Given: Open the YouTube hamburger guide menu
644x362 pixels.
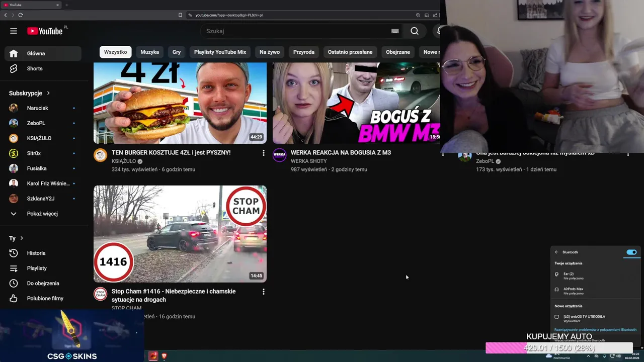Looking at the screenshot, I should pos(14,31).
